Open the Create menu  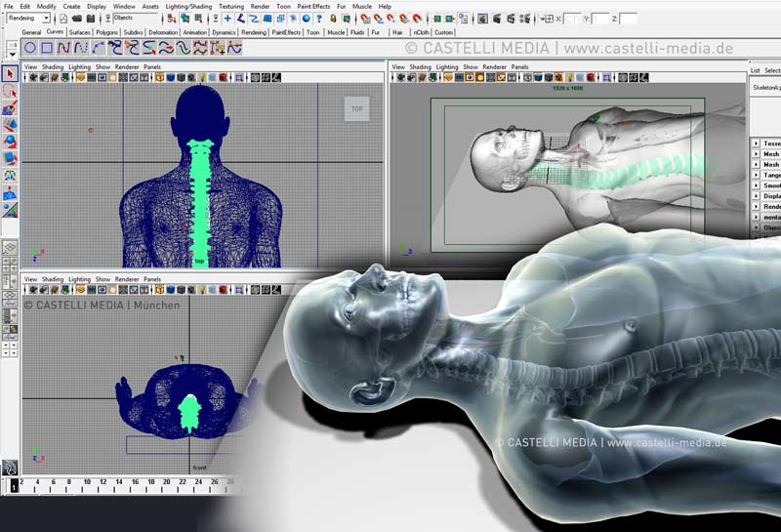[71, 7]
